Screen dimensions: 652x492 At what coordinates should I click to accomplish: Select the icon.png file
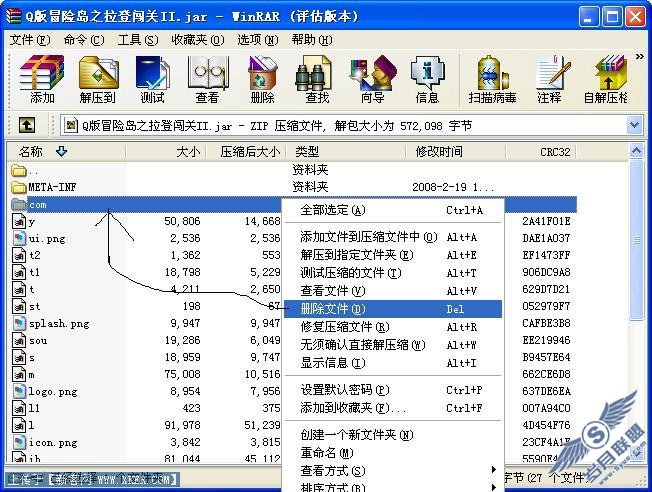click(x=44, y=443)
